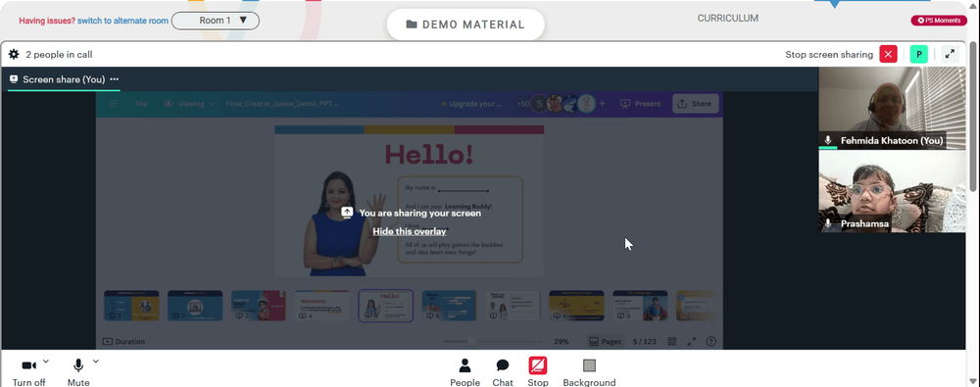This screenshot has width=980, height=387.
Task: Open call settings gear icon
Action: [x=14, y=55]
